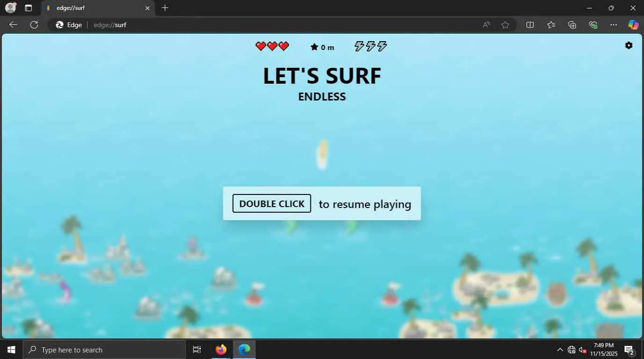This screenshot has height=359, width=644.
Task: Open the split screen view
Action: point(530,25)
